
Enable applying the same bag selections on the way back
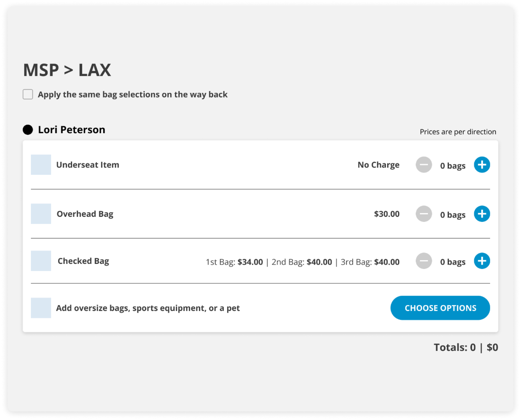pyautogui.click(x=28, y=94)
